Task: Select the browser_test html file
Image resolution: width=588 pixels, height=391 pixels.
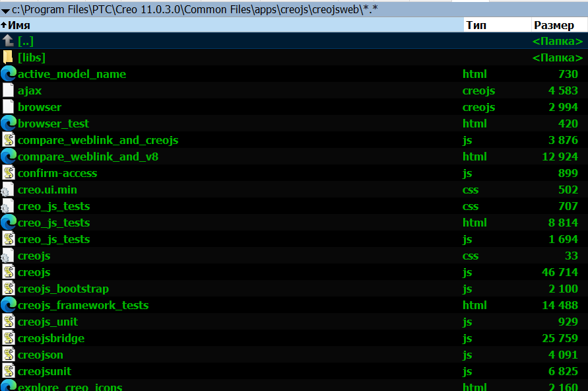Action: point(53,124)
